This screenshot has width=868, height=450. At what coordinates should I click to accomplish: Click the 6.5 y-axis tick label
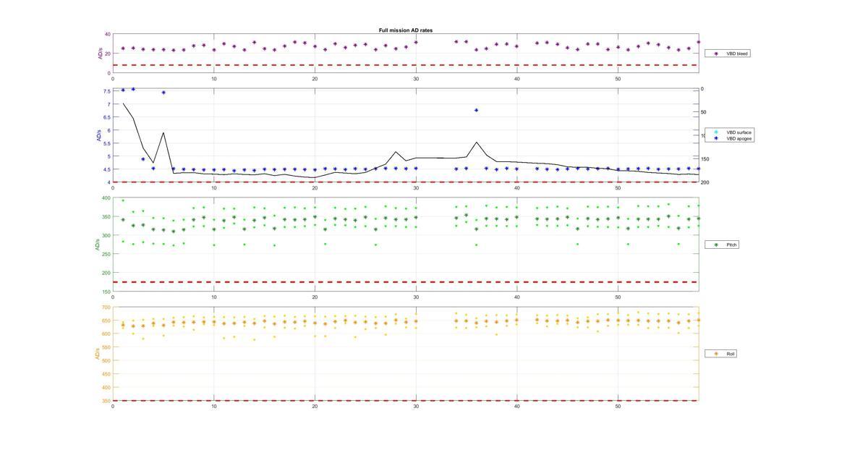[x=107, y=117]
